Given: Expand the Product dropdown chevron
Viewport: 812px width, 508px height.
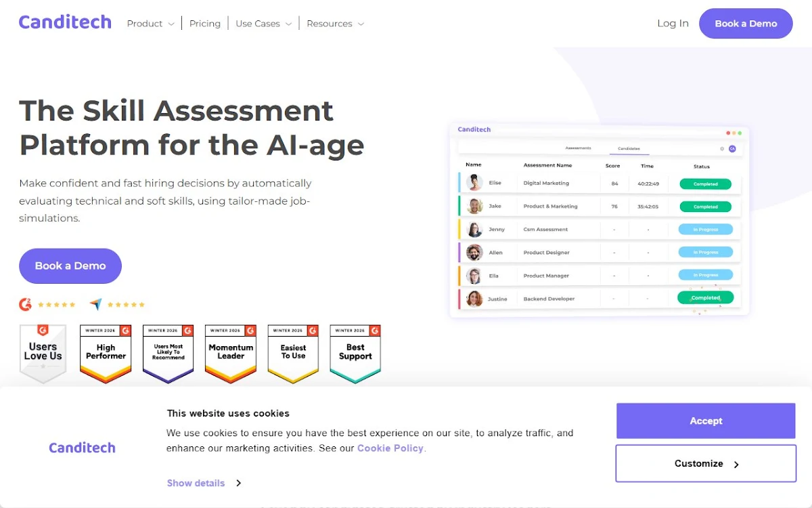Looking at the screenshot, I should click(x=171, y=24).
